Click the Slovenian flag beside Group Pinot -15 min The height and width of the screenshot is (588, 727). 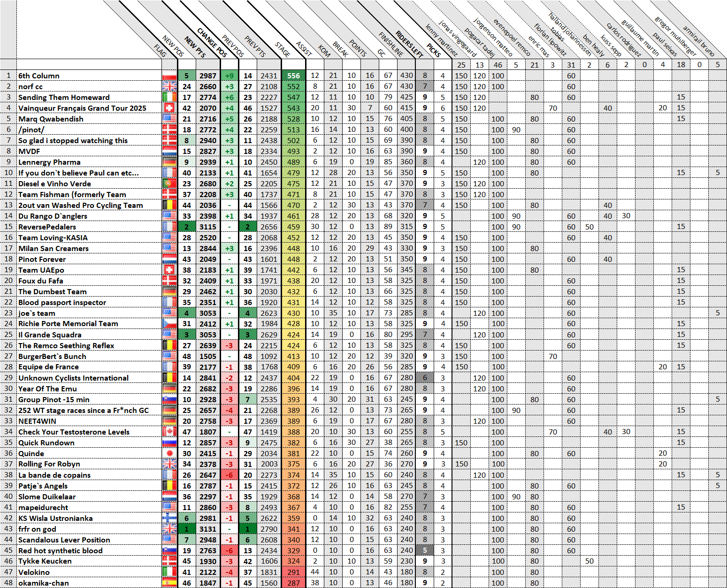click(x=169, y=399)
